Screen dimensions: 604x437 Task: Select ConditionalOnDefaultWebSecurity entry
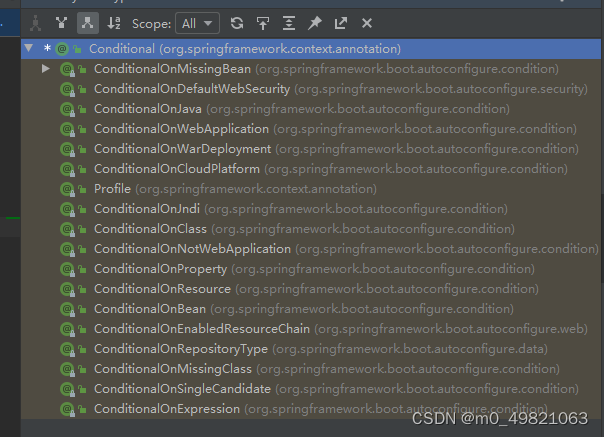311,89
